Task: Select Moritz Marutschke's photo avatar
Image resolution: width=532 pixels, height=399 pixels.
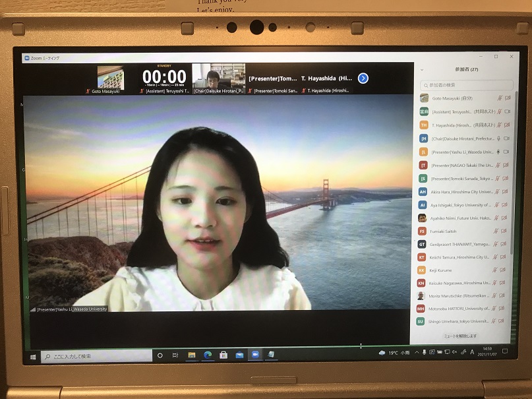Action: 421,295
